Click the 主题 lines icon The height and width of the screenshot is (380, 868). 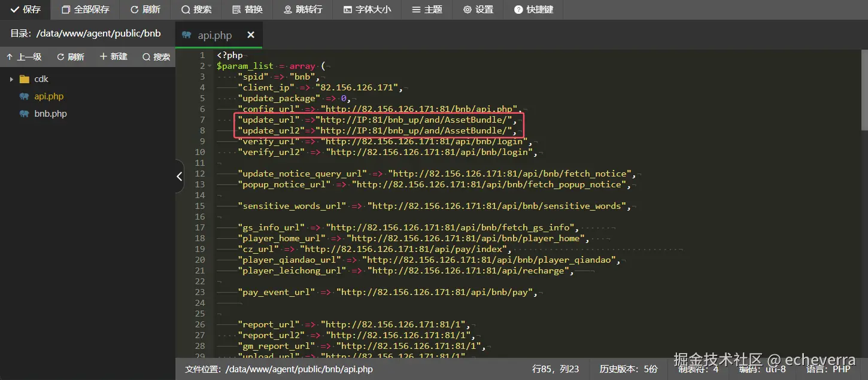point(415,10)
